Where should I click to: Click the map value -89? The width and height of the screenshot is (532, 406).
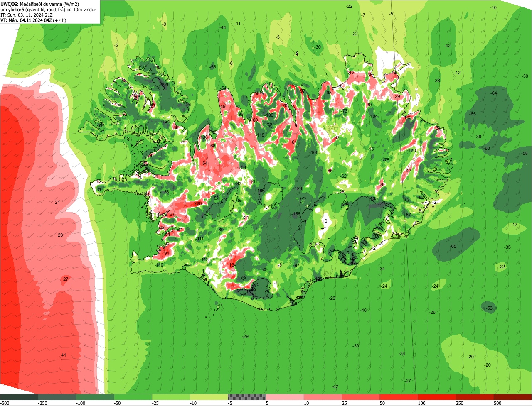point(220,230)
